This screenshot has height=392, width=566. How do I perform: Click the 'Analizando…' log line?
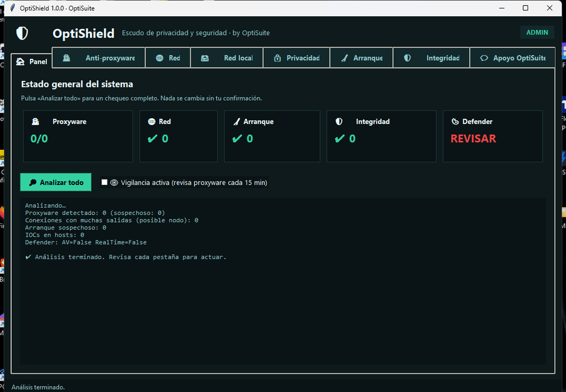45,205
